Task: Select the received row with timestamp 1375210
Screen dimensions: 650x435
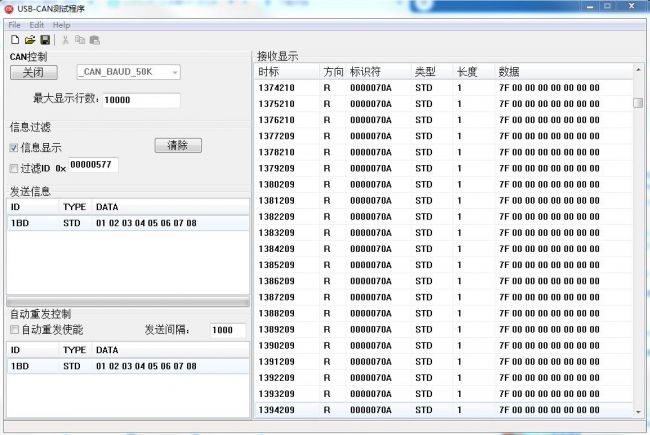Action: (x=444, y=104)
